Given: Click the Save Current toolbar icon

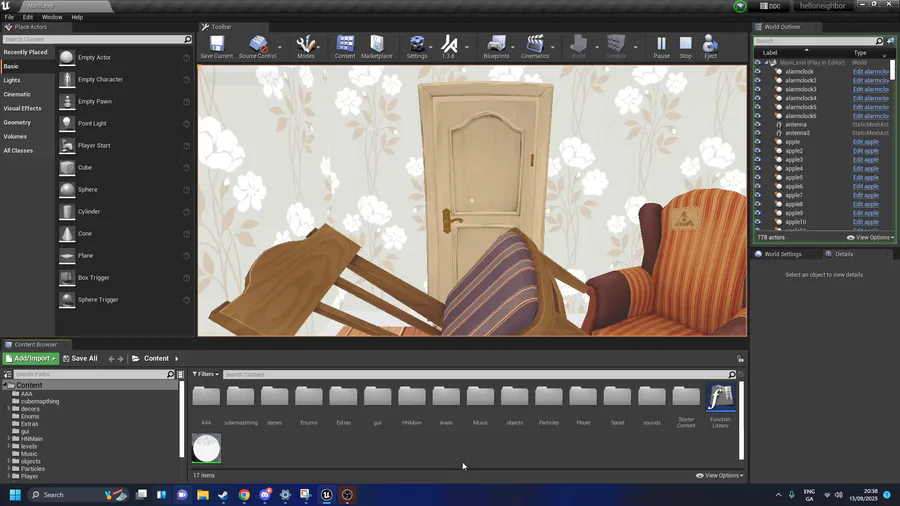Looking at the screenshot, I should tap(216, 46).
